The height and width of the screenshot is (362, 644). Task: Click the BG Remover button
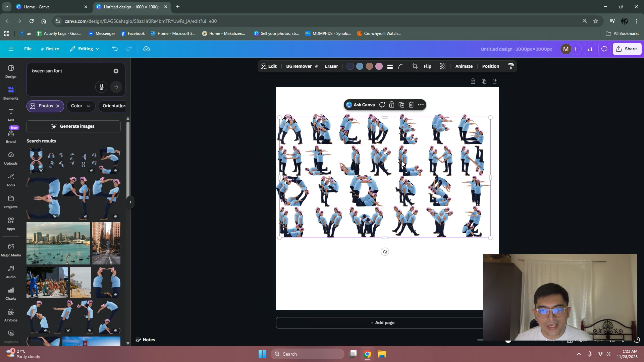click(x=302, y=66)
